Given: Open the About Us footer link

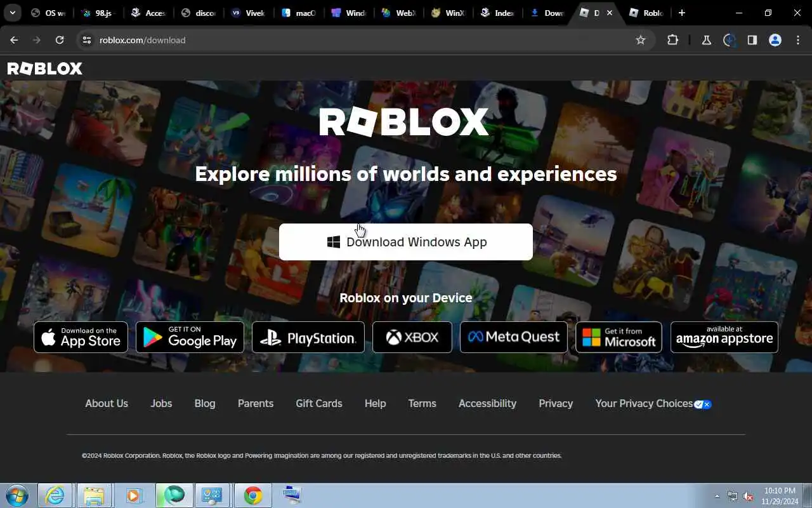Looking at the screenshot, I should pos(107,403).
